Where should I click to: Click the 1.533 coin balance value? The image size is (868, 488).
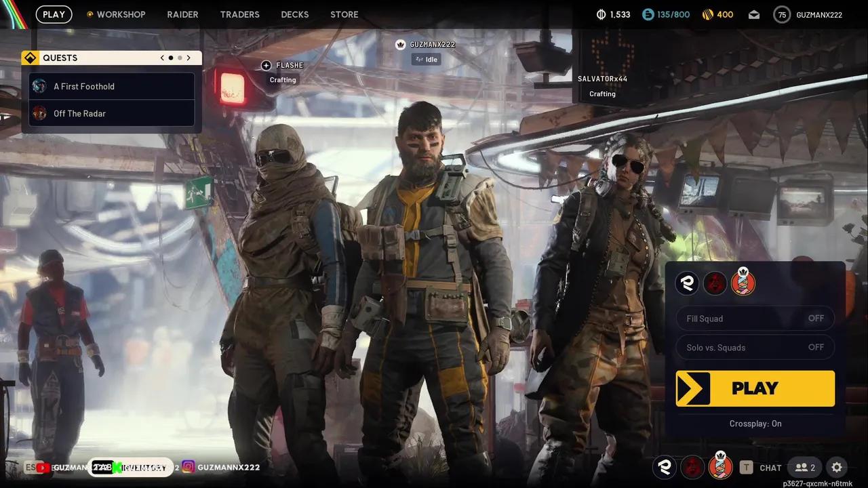620,14
